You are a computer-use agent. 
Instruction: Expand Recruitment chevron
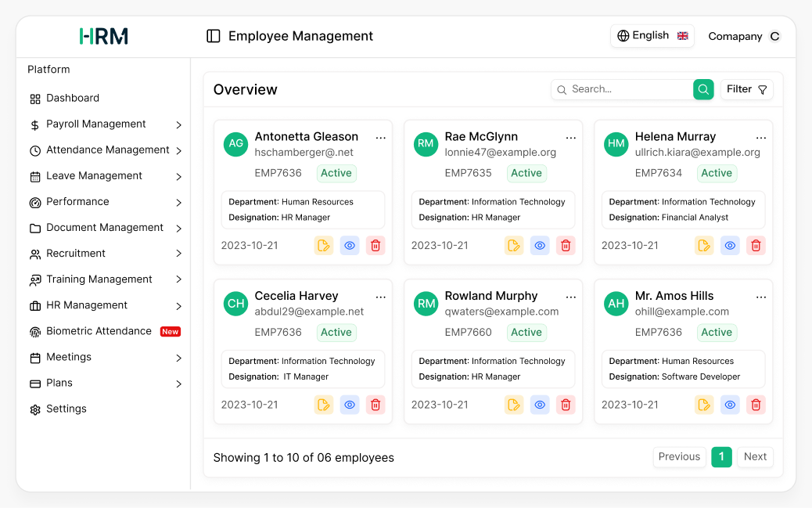pos(178,253)
